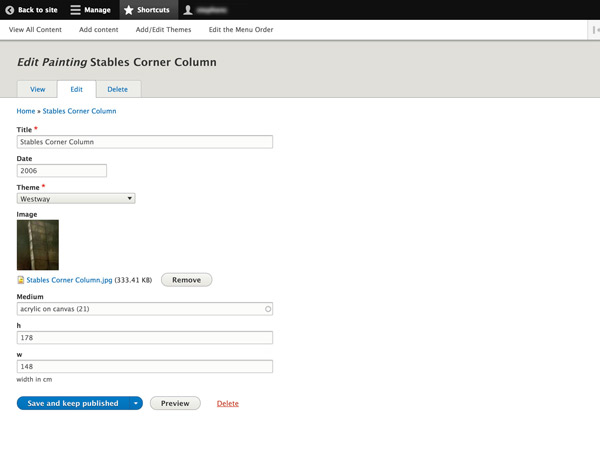Open the Save and keep published arrow
The image size is (600, 467).
(x=135, y=403)
